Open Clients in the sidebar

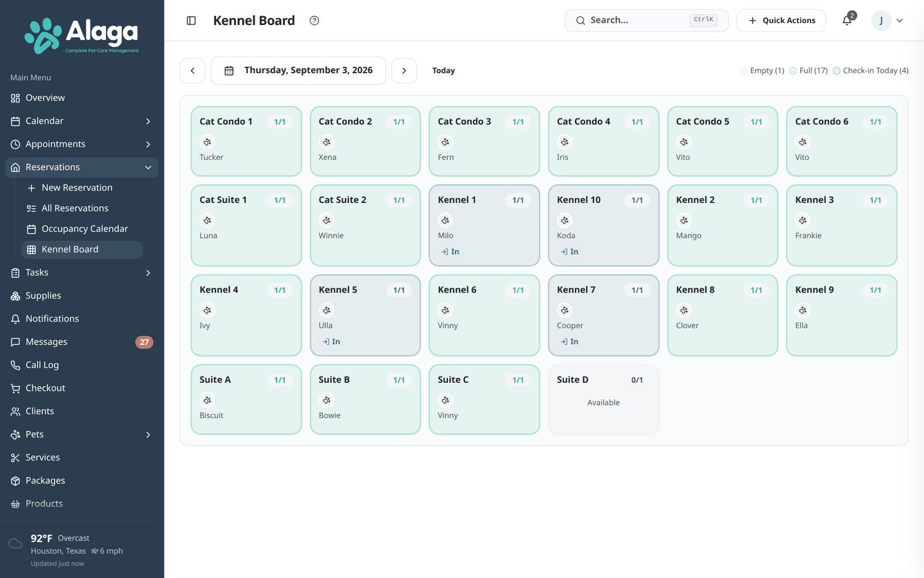(81, 412)
